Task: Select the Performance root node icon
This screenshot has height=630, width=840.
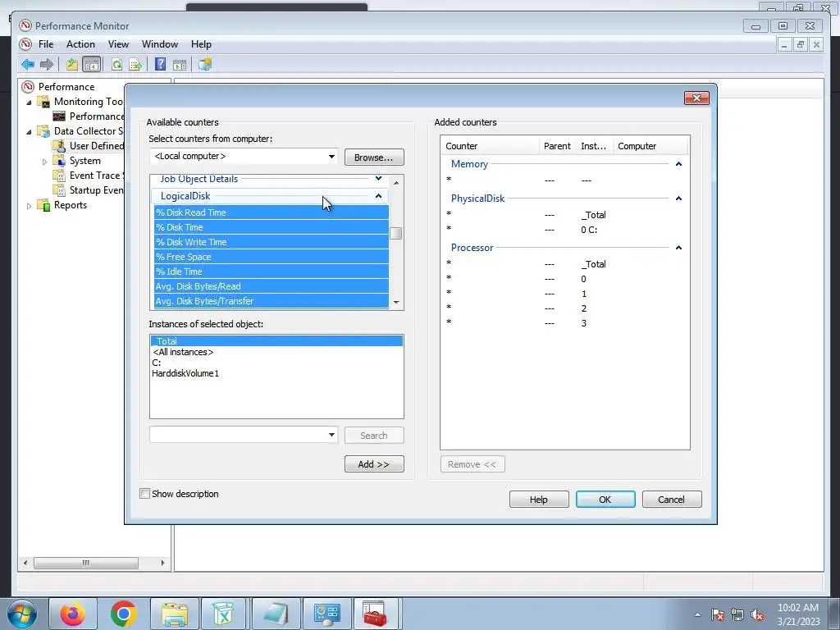Action: point(28,87)
